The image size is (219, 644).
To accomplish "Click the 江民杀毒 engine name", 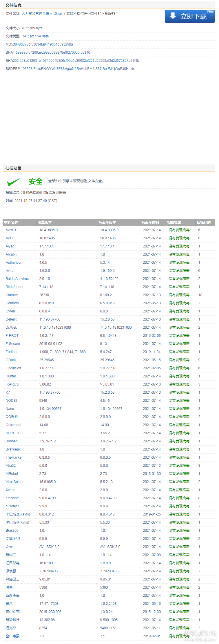I will [x=13, y=563].
